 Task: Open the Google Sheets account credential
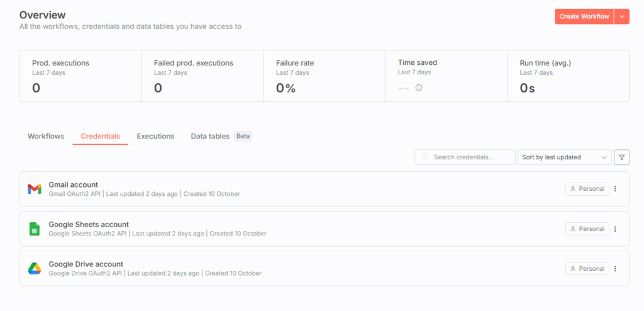click(89, 224)
